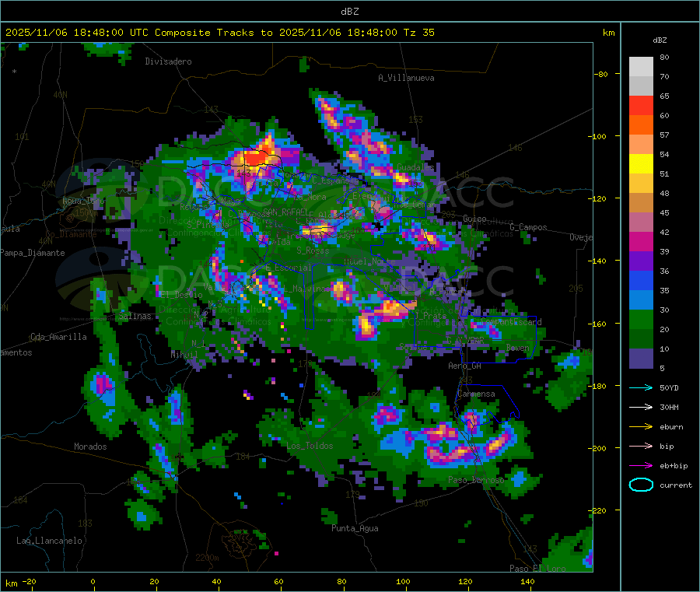Image resolution: width=700 pixels, height=592 pixels.
Task: Click the dBZ heading above color scale
Action: (660, 40)
